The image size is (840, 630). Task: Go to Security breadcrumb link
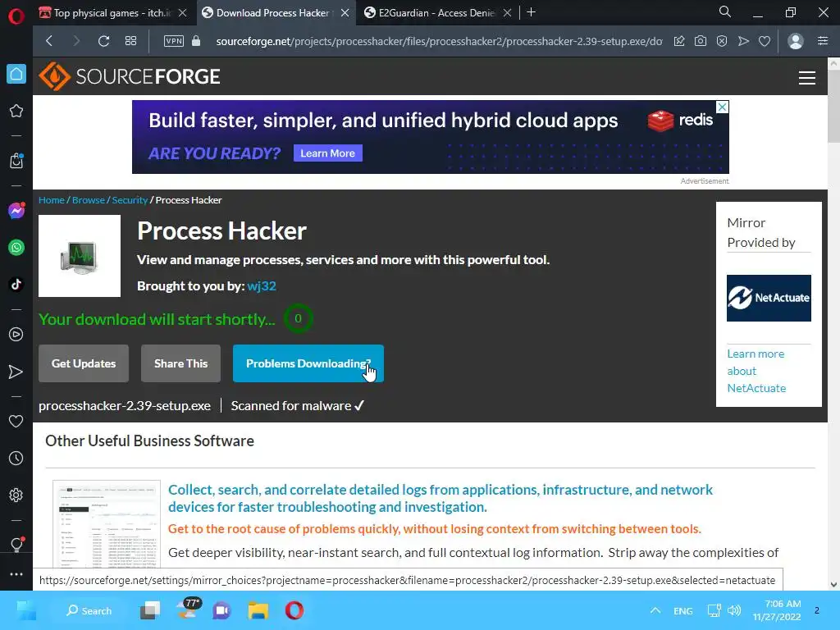click(x=130, y=200)
